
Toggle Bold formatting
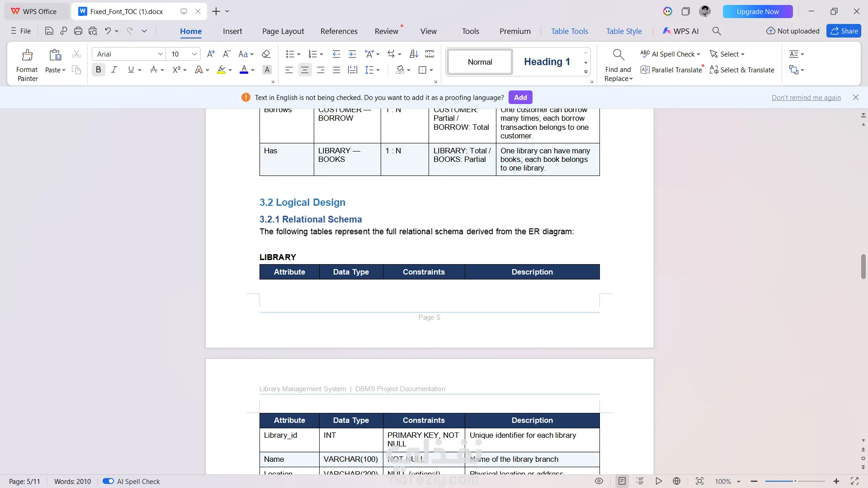pos(98,70)
